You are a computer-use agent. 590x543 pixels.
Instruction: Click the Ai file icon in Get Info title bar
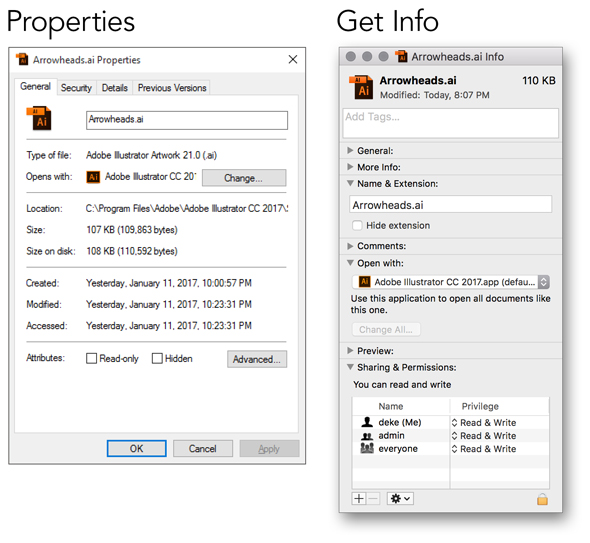401,56
